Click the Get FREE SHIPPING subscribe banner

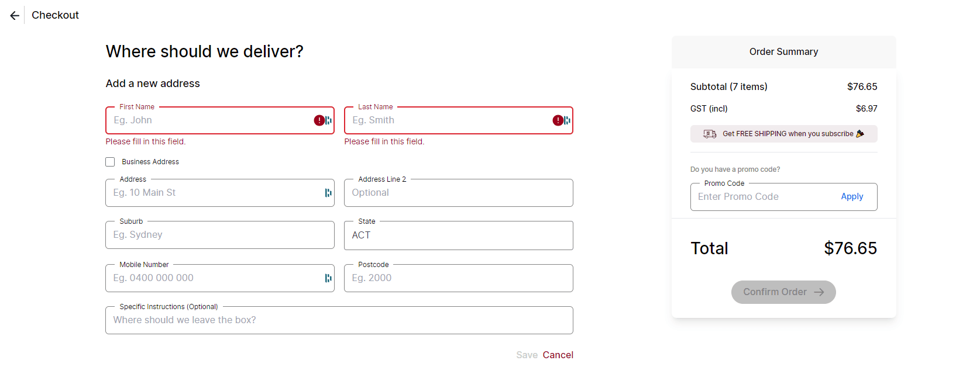[x=787, y=134]
